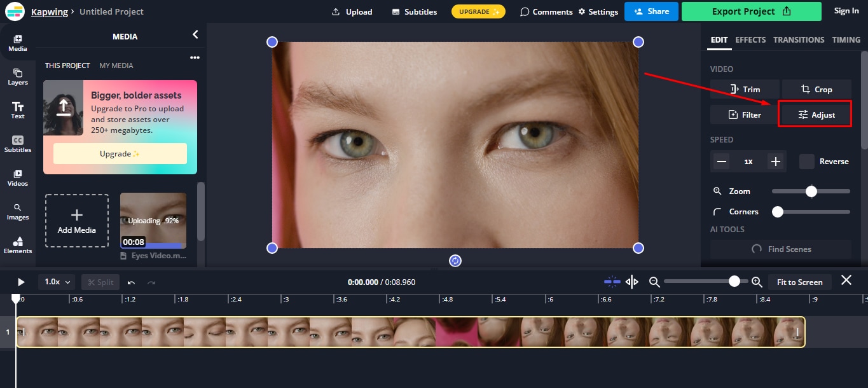Click the Add Media box
868x388 pixels.
point(77,221)
